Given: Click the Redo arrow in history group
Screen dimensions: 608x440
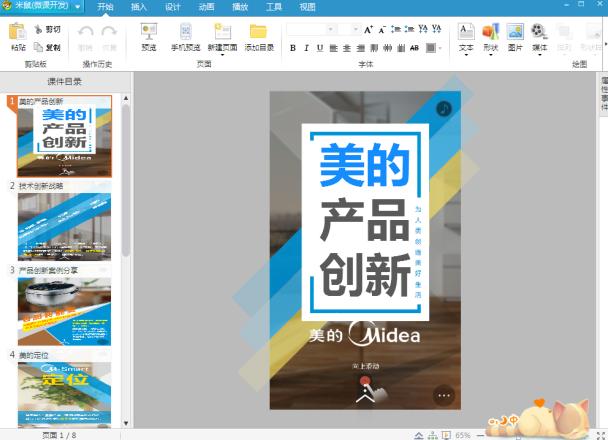Looking at the screenshot, I should (x=109, y=32).
